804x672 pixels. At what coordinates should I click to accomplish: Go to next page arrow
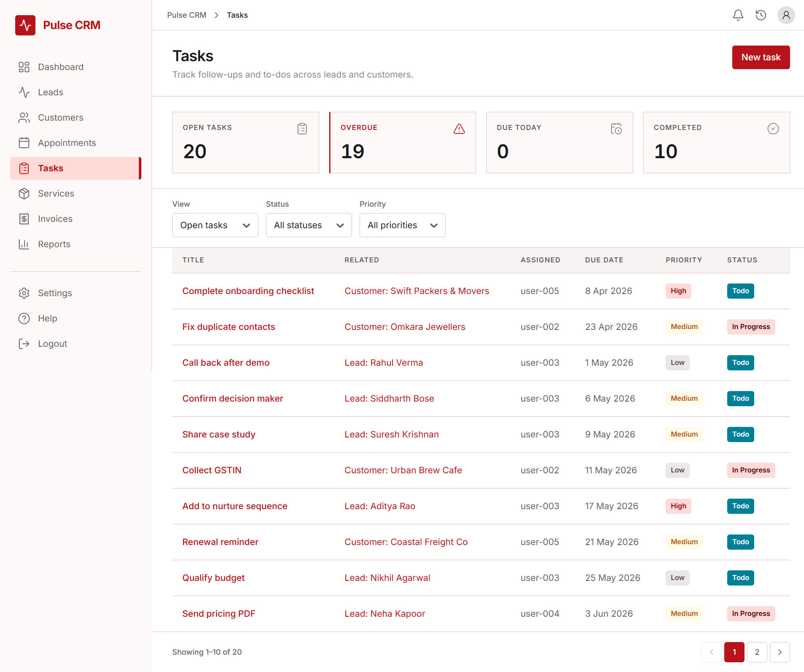tap(780, 652)
